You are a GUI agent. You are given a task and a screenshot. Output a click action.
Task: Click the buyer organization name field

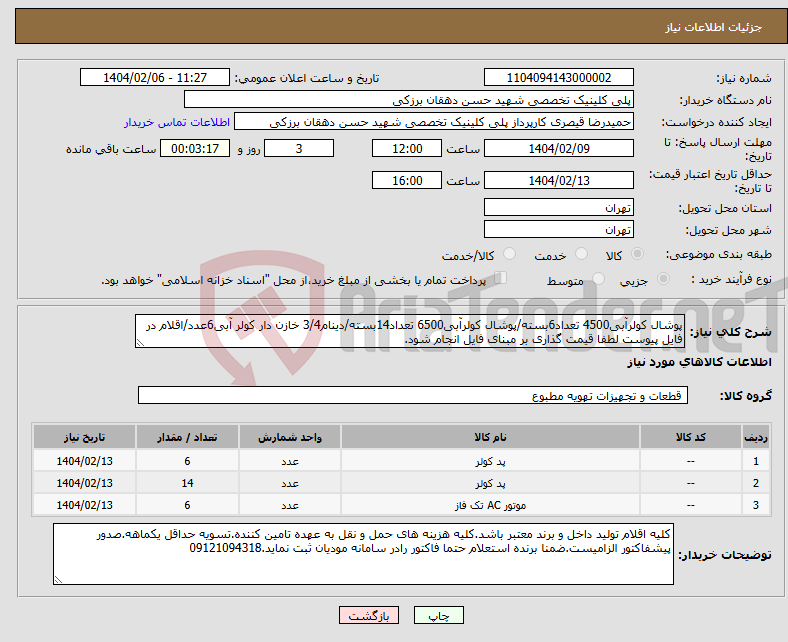[x=409, y=100]
